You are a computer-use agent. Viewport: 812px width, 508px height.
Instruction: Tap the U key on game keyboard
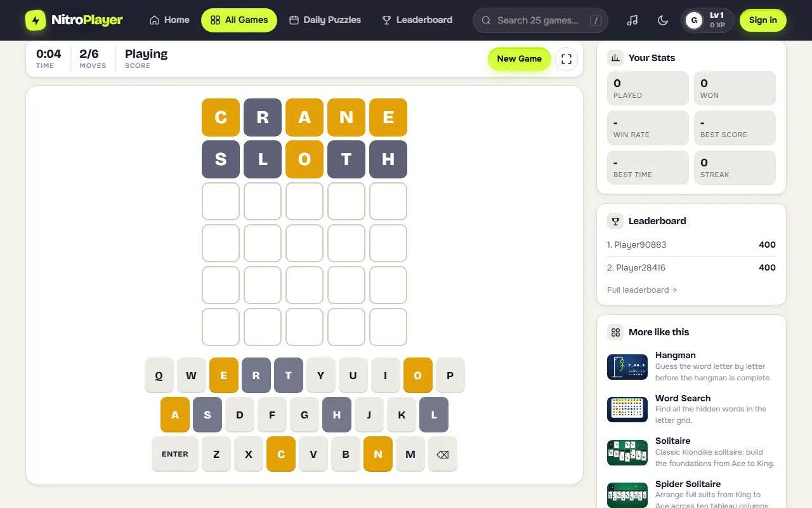(353, 375)
